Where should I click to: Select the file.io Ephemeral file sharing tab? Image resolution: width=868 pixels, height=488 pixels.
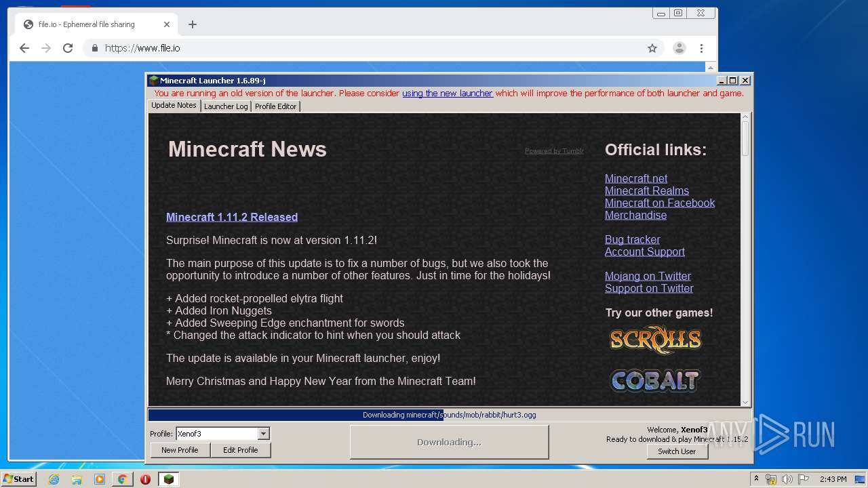pyautogui.click(x=96, y=24)
